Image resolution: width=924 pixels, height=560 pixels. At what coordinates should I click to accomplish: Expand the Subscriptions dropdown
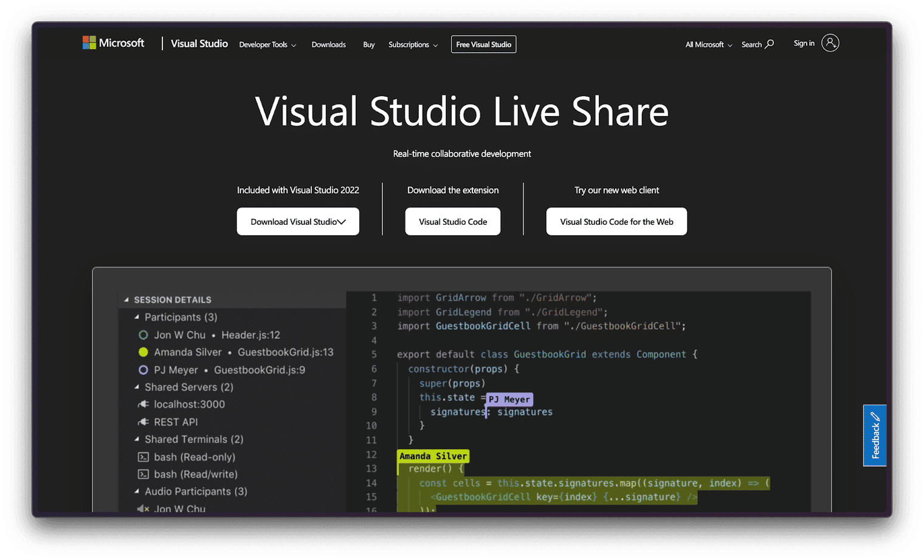(x=413, y=44)
